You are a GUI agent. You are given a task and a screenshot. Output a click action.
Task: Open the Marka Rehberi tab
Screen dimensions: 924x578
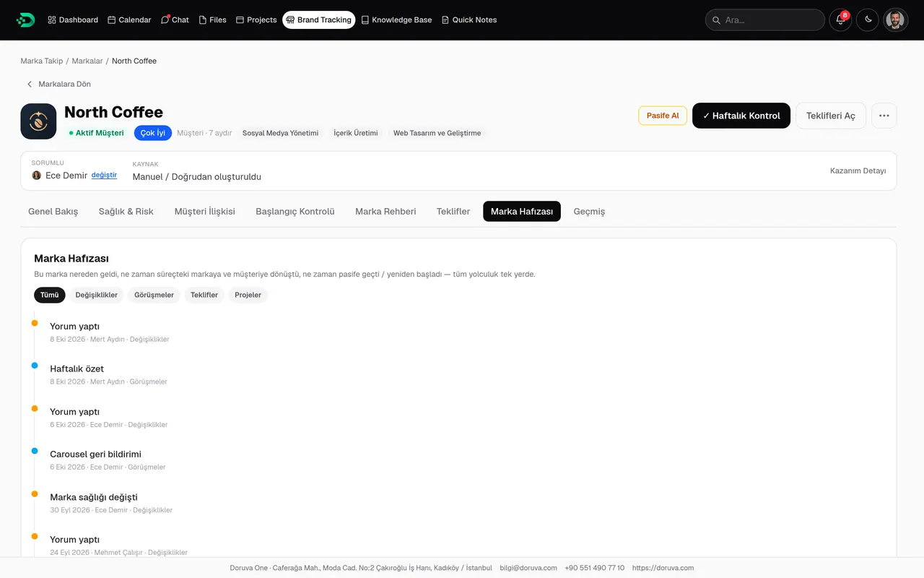(x=385, y=212)
